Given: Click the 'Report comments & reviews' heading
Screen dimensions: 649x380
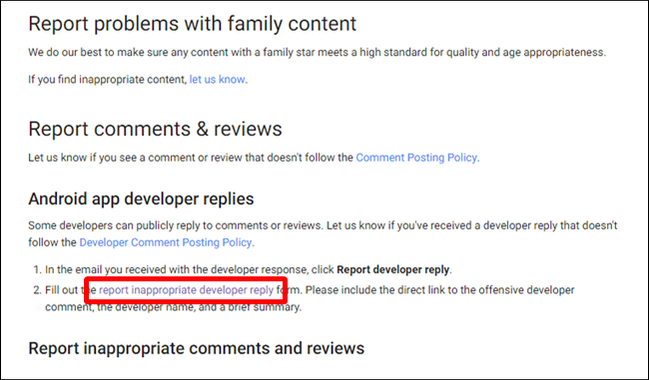Looking at the screenshot, I should [155, 129].
